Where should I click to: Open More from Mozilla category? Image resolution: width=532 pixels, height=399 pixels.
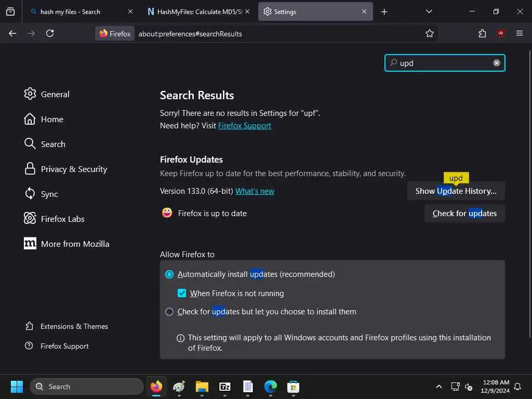point(66,244)
